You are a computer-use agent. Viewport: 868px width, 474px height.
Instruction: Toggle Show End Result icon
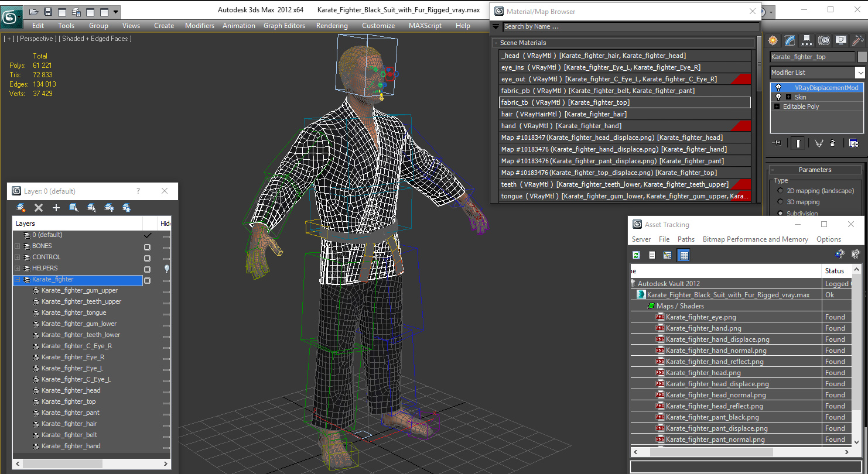798,143
